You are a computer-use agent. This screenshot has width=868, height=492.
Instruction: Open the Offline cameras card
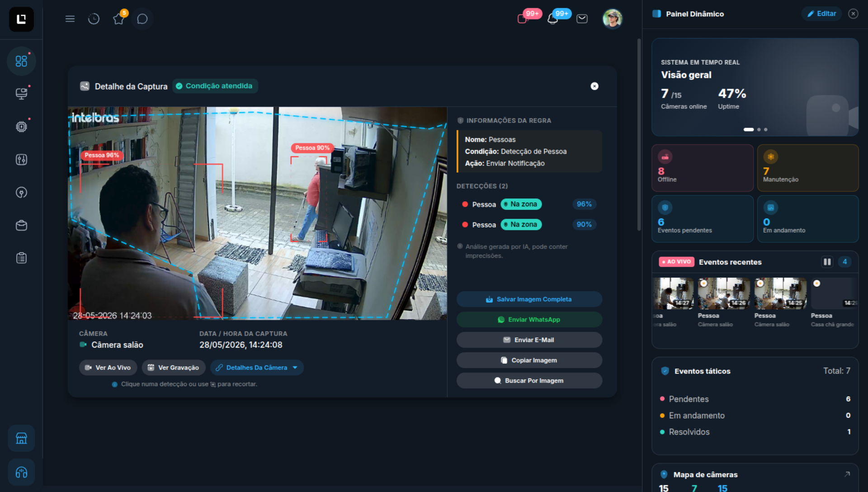point(703,168)
